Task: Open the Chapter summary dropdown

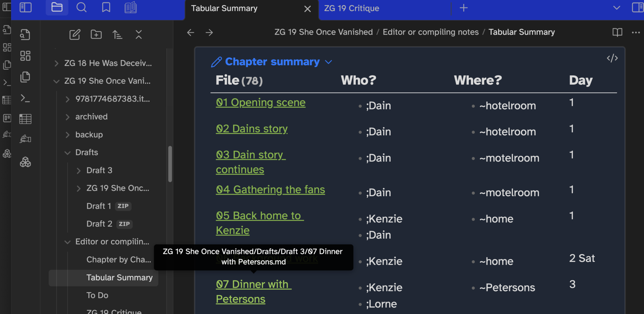Action: coord(328,62)
